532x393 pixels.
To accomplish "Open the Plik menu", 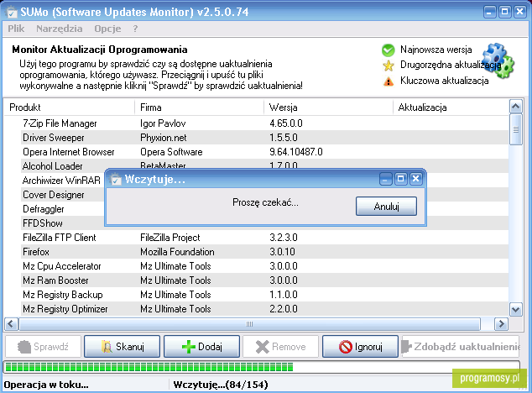I will [16, 29].
